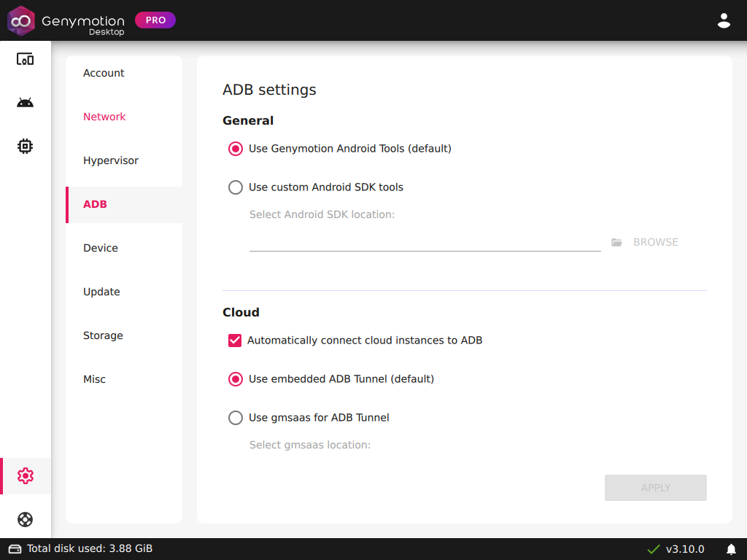Image resolution: width=747 pixels, height=560 pixels.
Task: Open the Update settings tab
Action: (124, 292)
